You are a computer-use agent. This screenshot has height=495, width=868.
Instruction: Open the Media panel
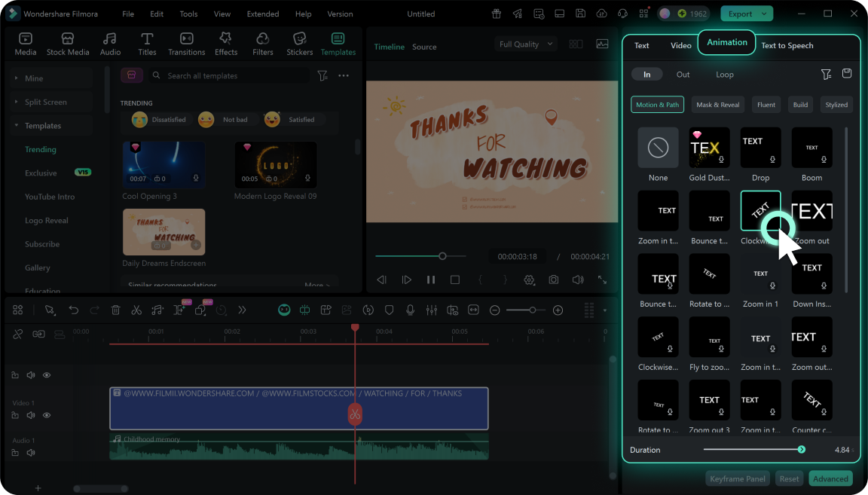point(26,44)
